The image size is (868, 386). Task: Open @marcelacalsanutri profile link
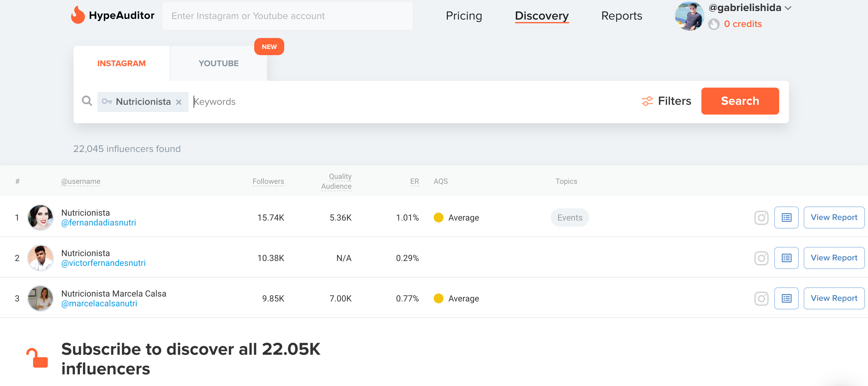[99, 303]
